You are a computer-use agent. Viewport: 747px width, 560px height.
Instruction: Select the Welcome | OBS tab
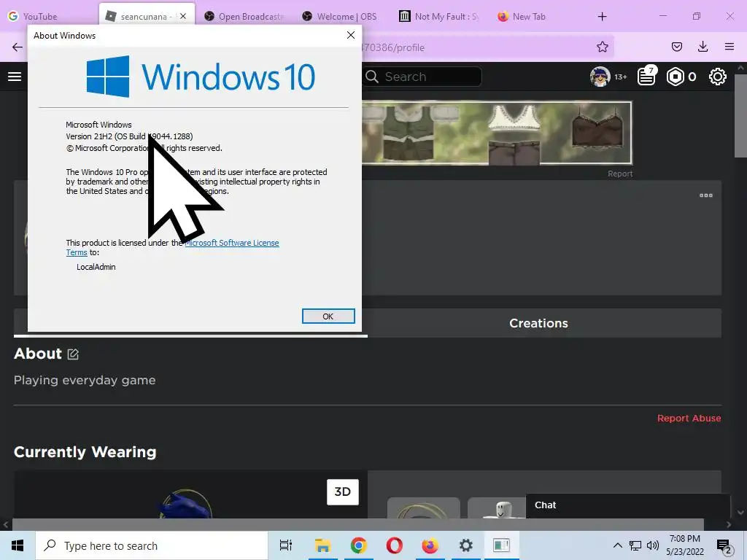pyautogui.click(x=340, y=16)
